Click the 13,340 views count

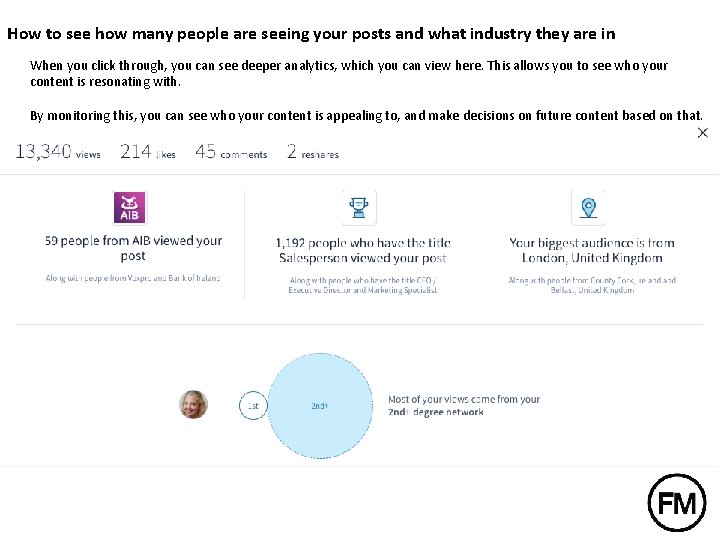[57, 152]
